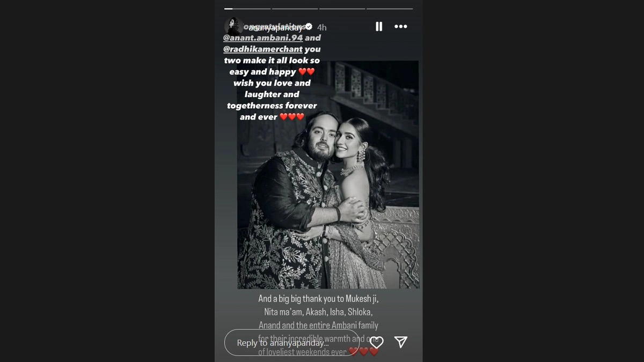Click the blue verified badge
Viewport: 644px width, 362px height.
pos(309,26)
